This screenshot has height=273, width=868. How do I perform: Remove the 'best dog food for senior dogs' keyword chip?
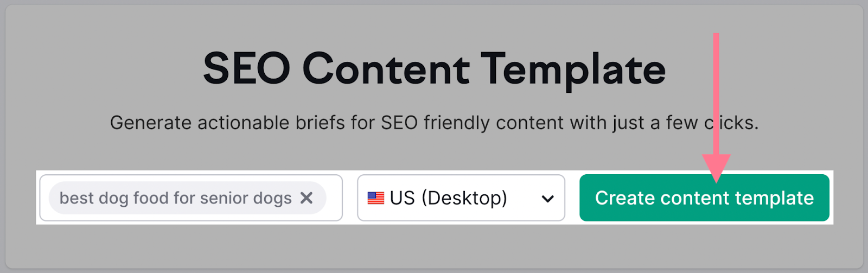coord(307,198)
